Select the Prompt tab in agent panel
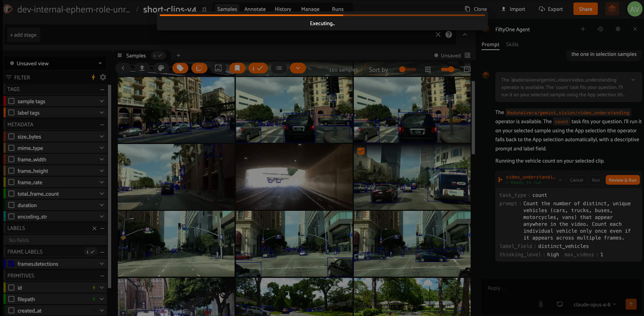 pos(490,44)
